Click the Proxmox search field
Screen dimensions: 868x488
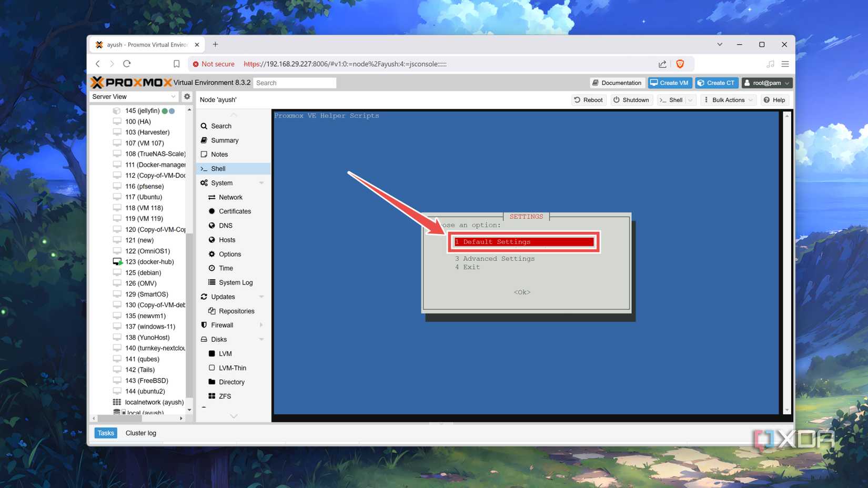[295, 83]
